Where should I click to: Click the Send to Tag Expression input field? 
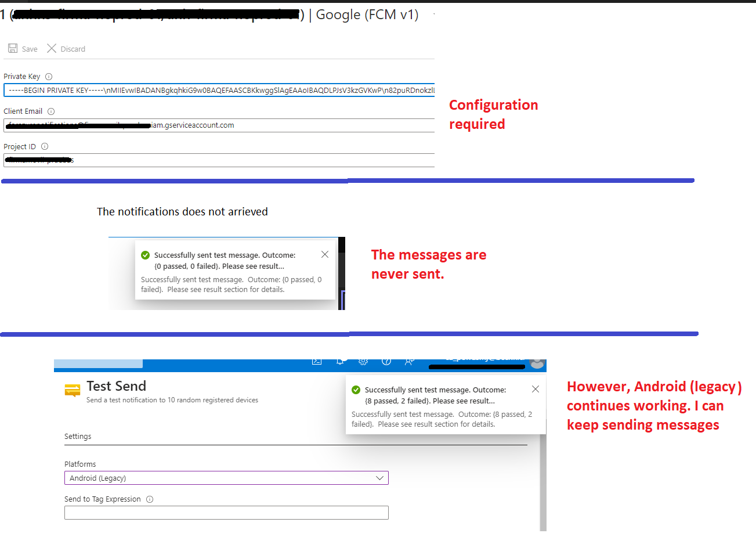(226, 513)
